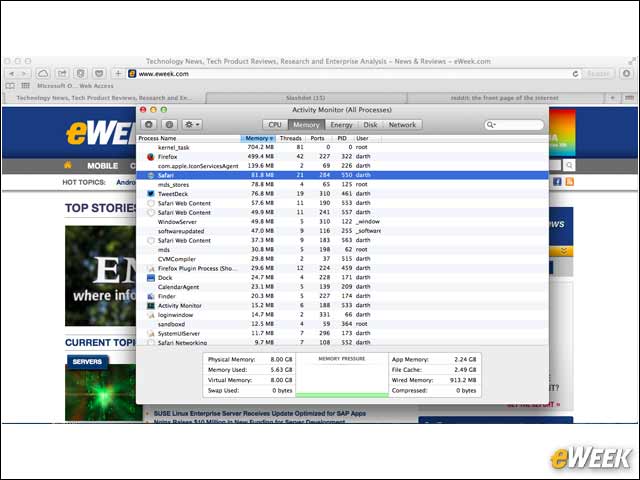The height and width of the screenshot is (480, 640).
Task: Switch to the Slashdot tab in Safari
Action: coord(306,98)
